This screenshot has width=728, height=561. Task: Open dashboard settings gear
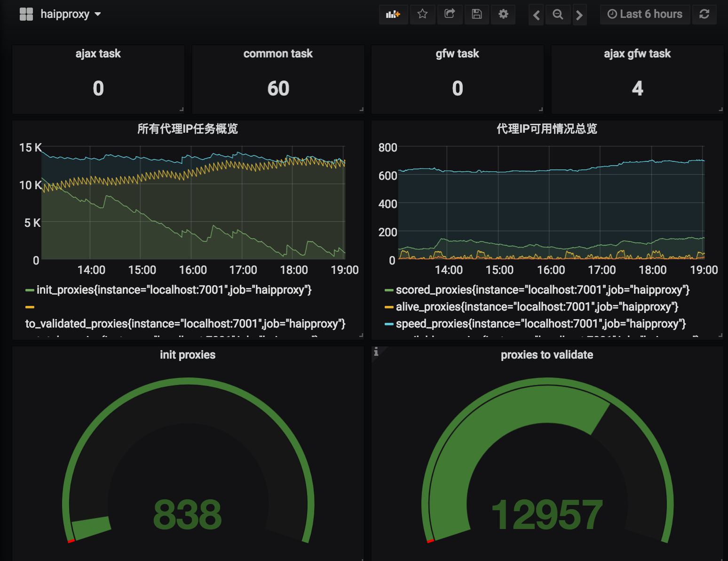tap(503, 14)
